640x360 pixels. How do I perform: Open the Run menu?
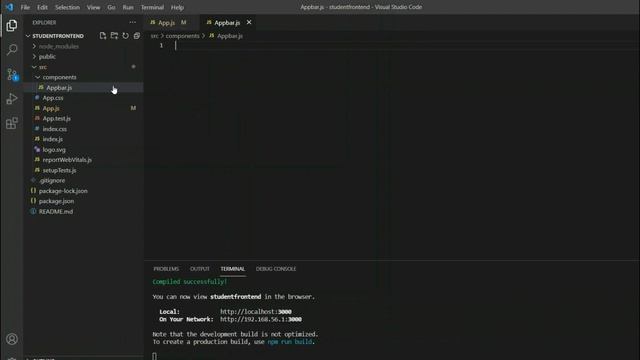click(x=128, y=7)
